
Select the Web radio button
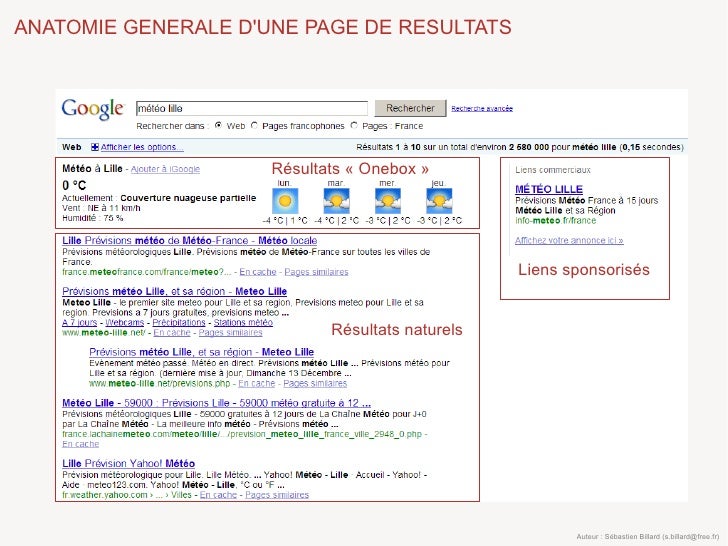pos(218,125)
